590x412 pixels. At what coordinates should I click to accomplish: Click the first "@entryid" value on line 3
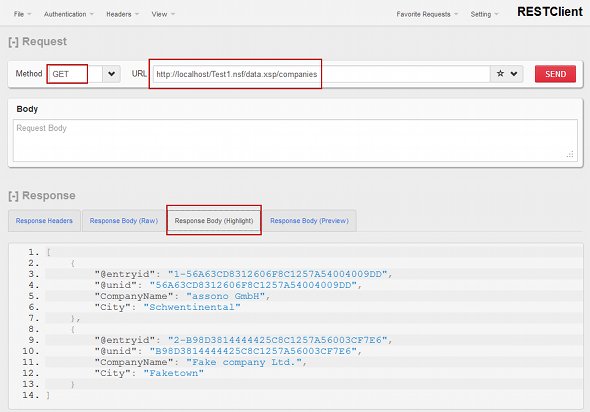277,274
